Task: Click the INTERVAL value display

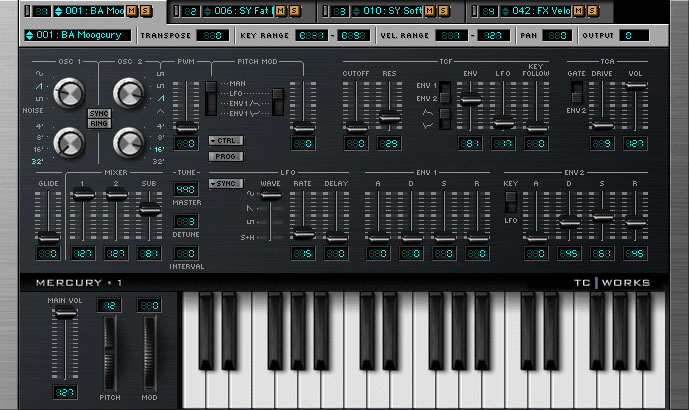Action: click(186, 254)
